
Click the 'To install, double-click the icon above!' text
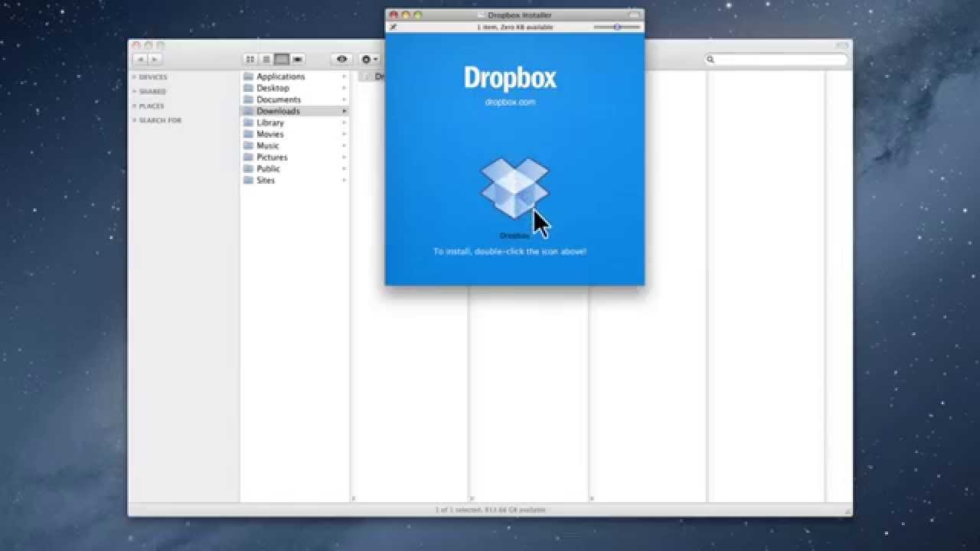point(510,251)
